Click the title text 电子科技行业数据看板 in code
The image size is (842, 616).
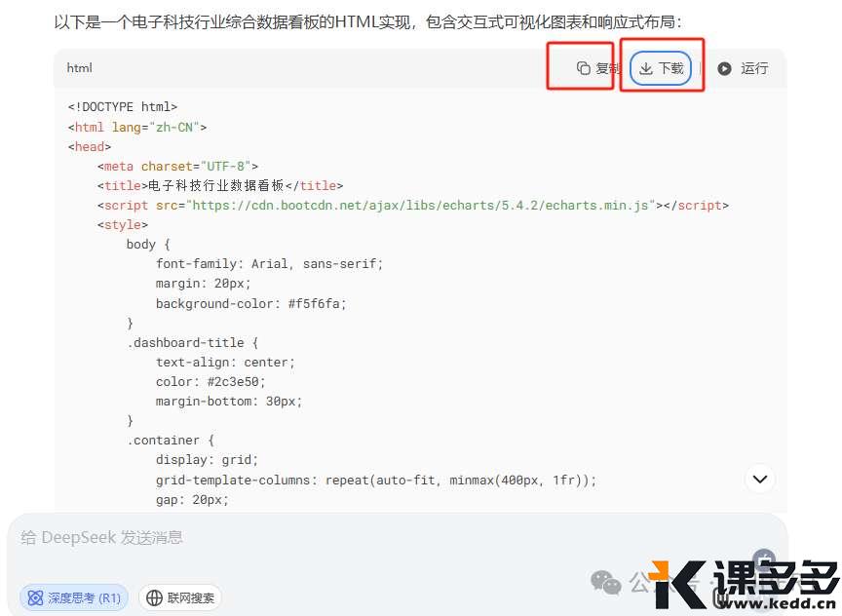216,186
